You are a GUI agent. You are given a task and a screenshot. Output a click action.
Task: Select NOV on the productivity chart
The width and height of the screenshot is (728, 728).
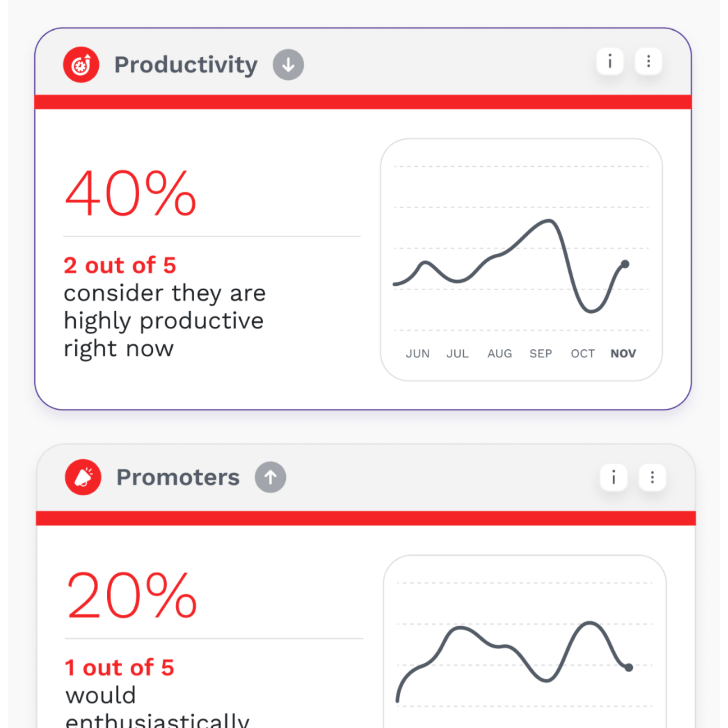tap(623, 353)
